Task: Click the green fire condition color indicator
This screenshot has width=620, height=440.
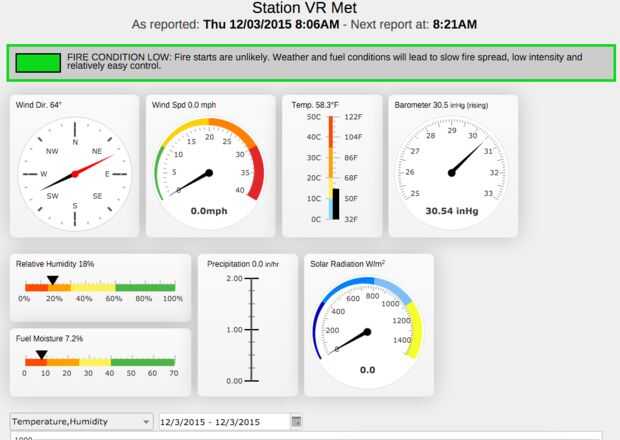Action: [38, 63]
